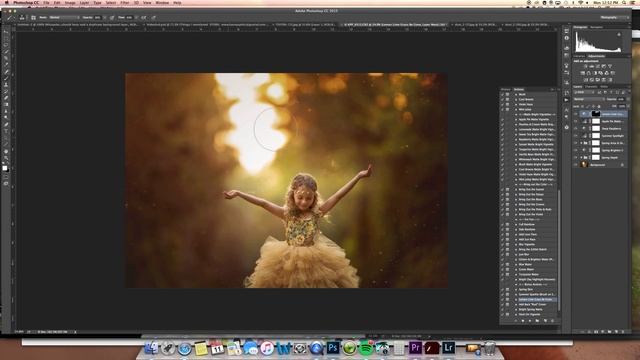
Task: Expand the Add Sun Flare action
Action: coord(516,234)
